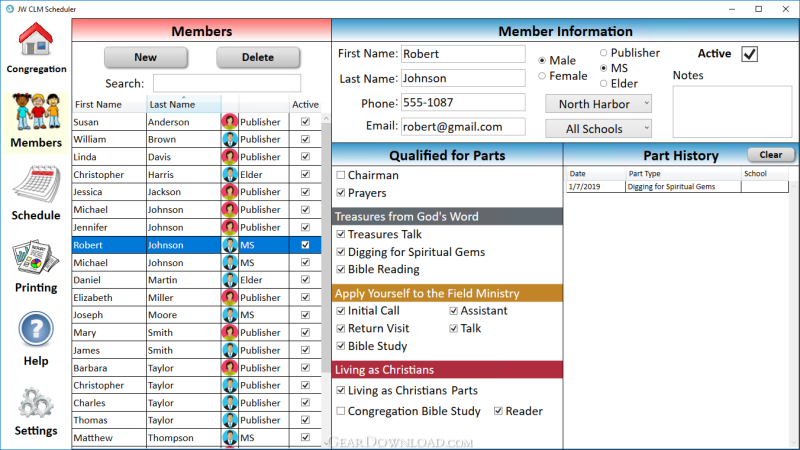This screenshot has height=450, width=800.
Task: Click the avatar icon for Charles Taylor
Action: 230,403
